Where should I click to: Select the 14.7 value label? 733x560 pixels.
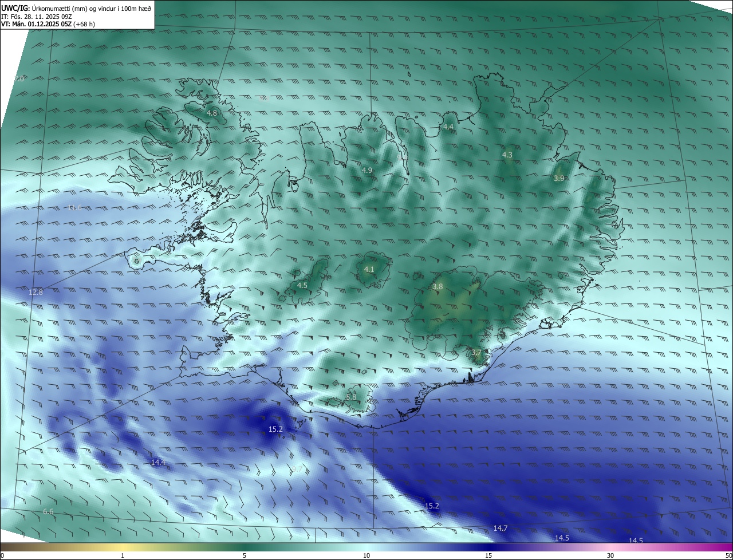pos(501,529)
